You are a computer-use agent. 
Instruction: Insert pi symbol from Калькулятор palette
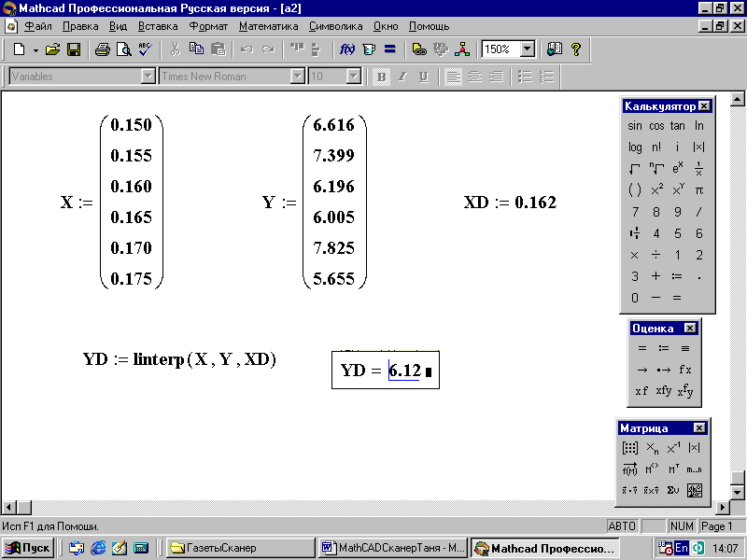[x=698, y=190]
